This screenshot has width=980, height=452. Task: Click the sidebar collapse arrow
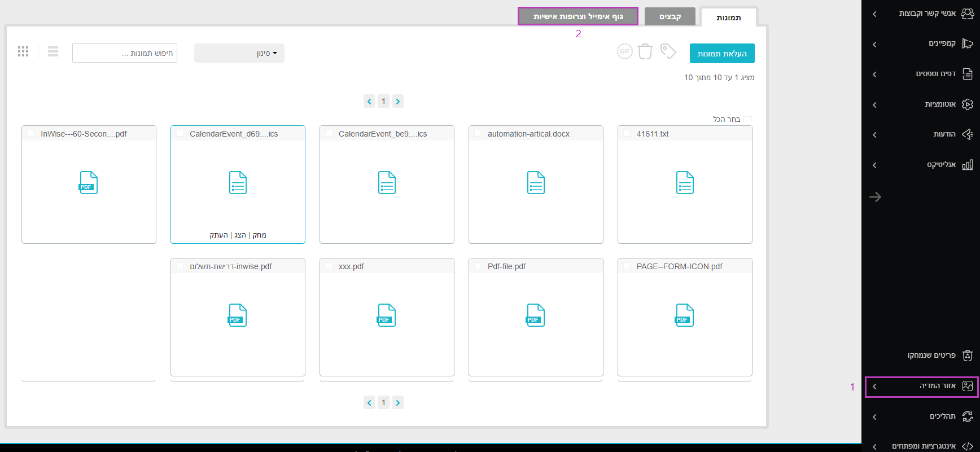point(875,197)
